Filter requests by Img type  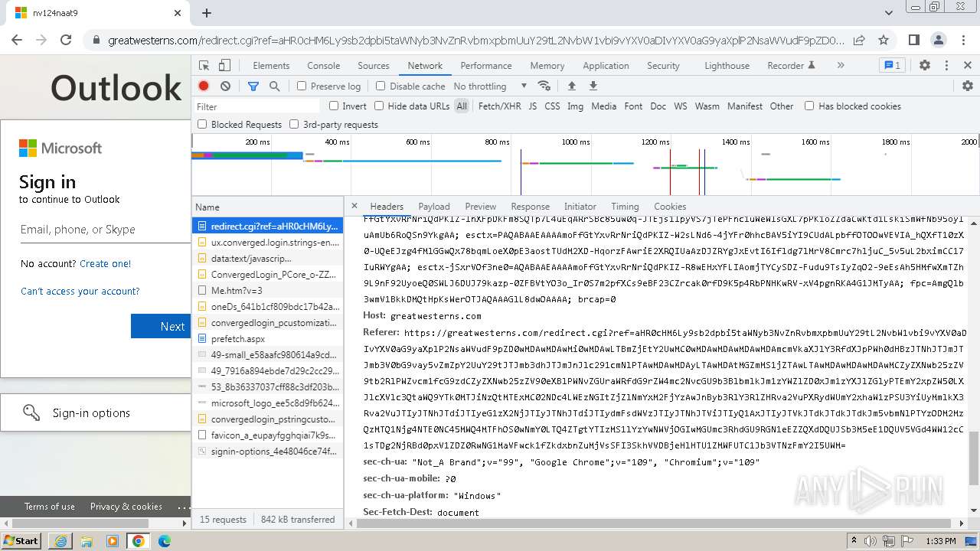click(x=576, y=106)
